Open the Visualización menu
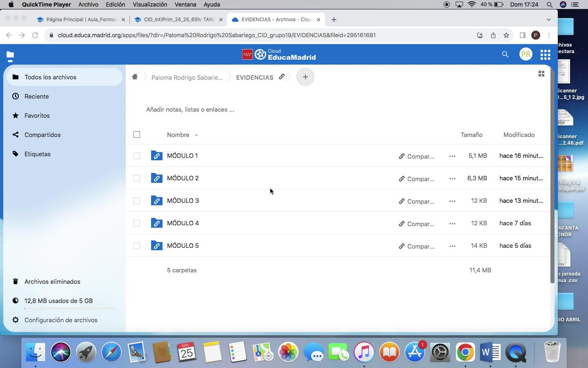Viewport: 588px width, 368px height. tap(150, 4)
